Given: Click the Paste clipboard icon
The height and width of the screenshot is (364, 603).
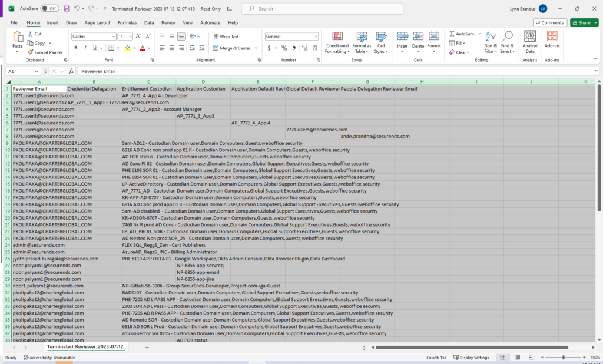Looking at the screenshot, I should (x=18, y=37).
